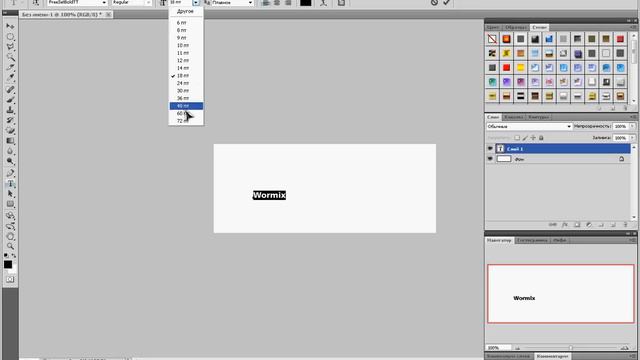Cancel text edits with the no-entry icon
This screenshot has height=360, width=640.
click(x=434, y=2)
